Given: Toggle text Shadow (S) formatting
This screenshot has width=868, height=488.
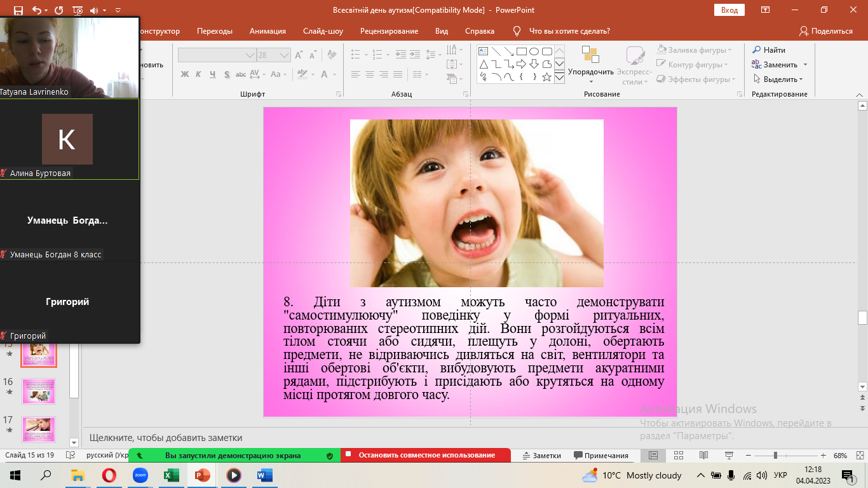Looking at the screenshot, I should (226, 74).
